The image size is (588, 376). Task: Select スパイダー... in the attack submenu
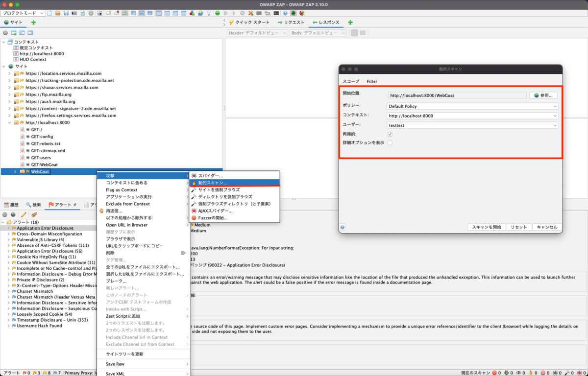234,175
